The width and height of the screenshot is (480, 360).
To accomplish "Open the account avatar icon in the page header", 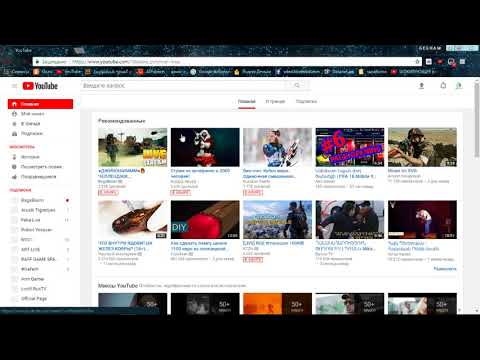I will [459, 86].
